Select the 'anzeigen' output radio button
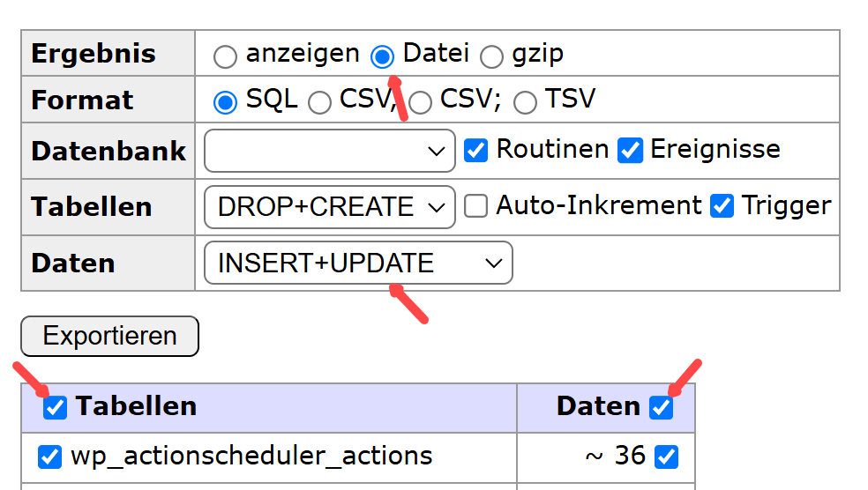This screenshot has height=490, width=868. pos(226,56)
